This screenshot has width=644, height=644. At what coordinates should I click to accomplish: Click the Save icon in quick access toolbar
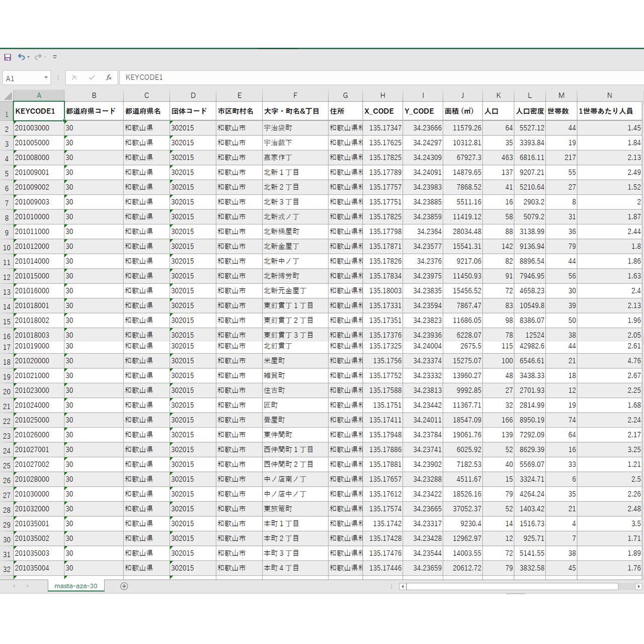8,57
